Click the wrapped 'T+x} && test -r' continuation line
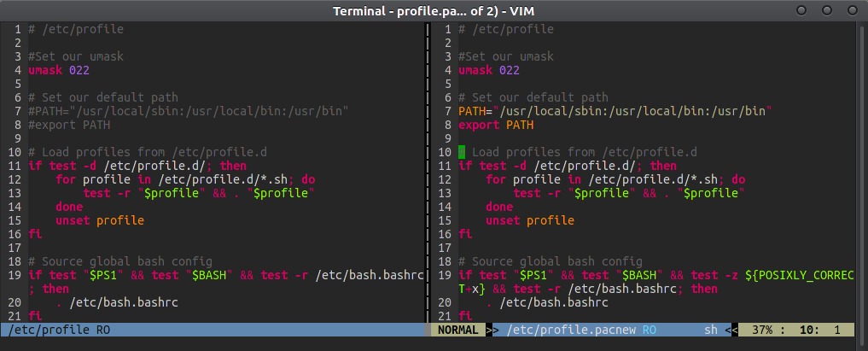The width and height of the screenshot is (868, 351). [588, 289]
